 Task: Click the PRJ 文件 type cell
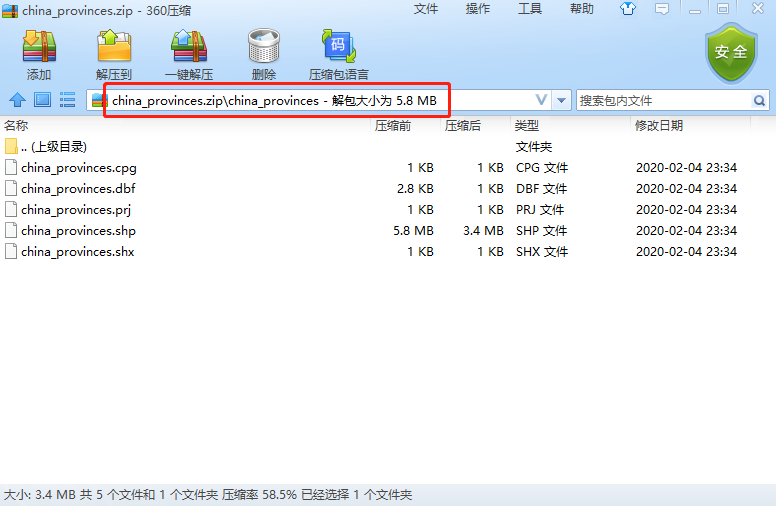pyautogui.click(x=540, y=209)
